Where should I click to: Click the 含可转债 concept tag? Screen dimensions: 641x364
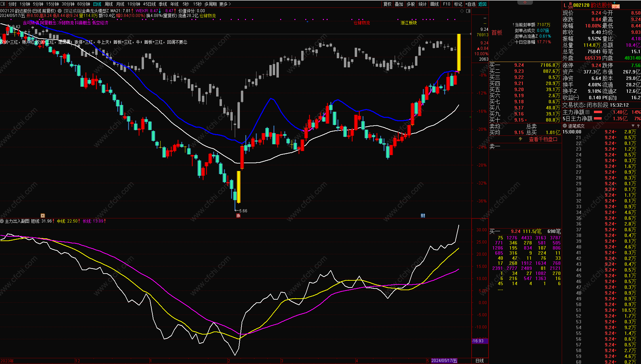coord(31,23)
